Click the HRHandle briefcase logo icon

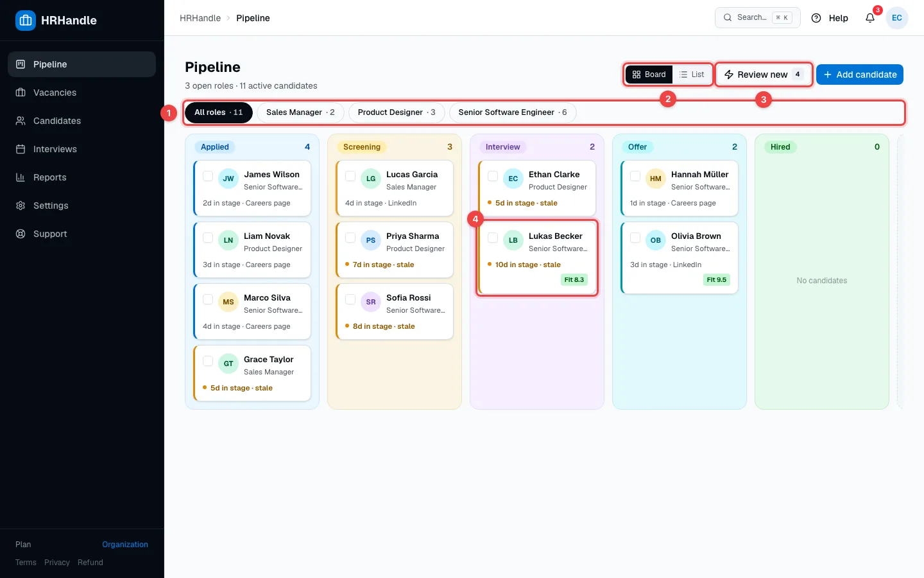(26, 21)
